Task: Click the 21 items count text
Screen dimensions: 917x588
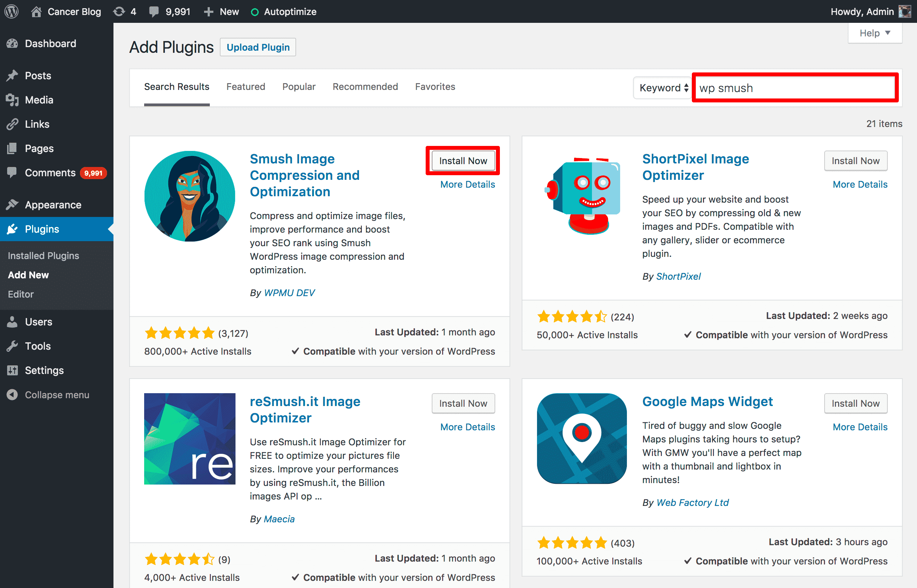Action: [x=884, y=124]
